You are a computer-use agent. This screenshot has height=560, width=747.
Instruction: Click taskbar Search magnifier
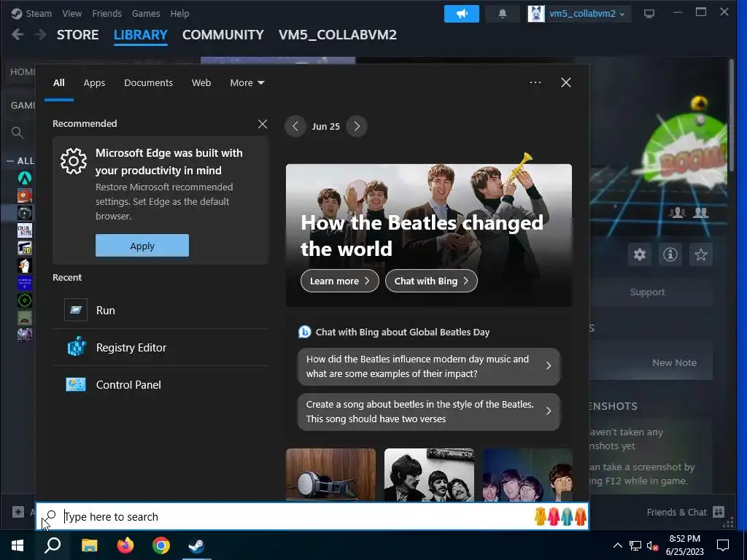coord(53,545)
